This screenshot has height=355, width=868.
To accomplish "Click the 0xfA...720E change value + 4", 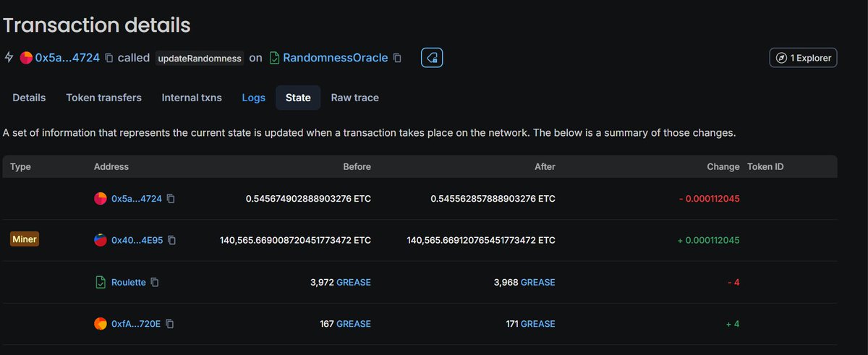I will point(733,324).
